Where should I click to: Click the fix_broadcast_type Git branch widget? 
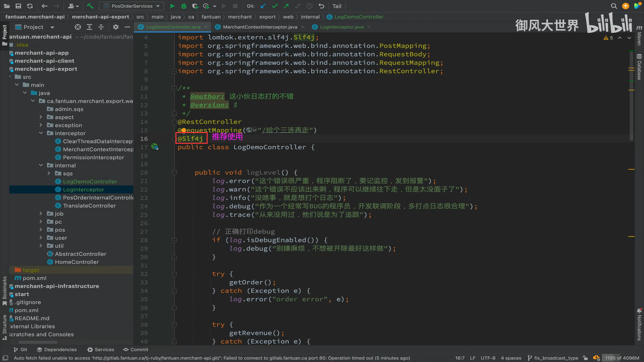tap(553, 358)
